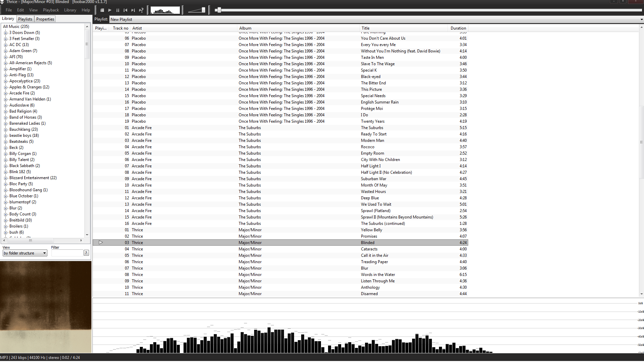The width and height of the screenshot is (644, 362).
Task: Skip to next track
Action: point(133,10)
